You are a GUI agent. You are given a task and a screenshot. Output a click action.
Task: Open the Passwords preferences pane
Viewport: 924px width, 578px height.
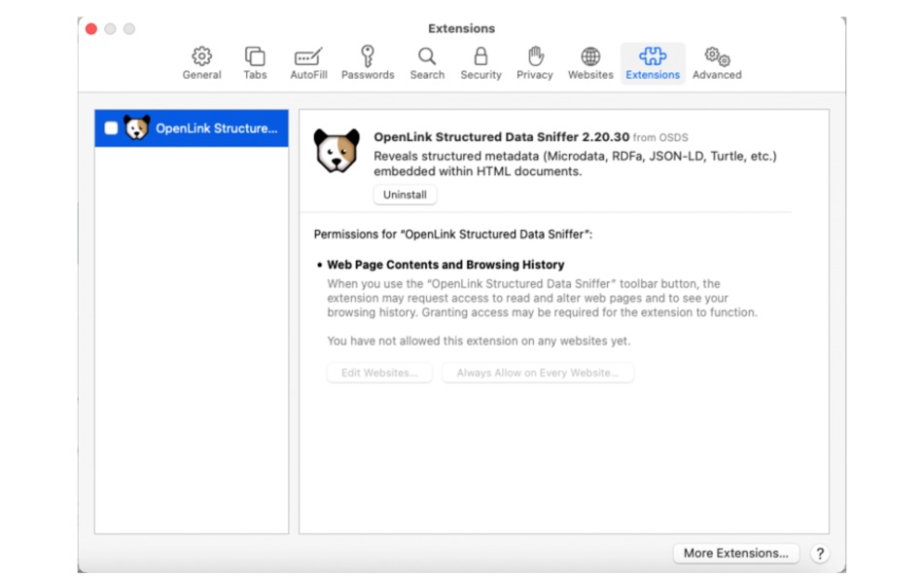(367, 63)
